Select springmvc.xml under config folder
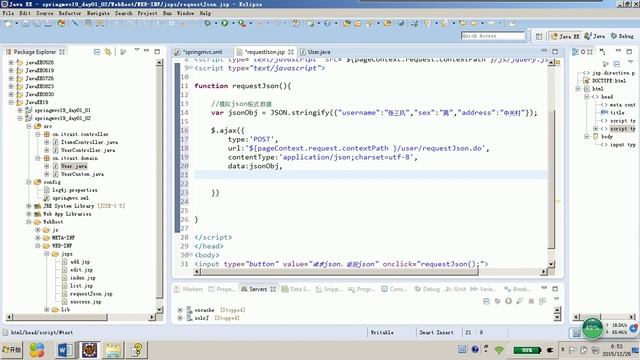 [70, 198]
